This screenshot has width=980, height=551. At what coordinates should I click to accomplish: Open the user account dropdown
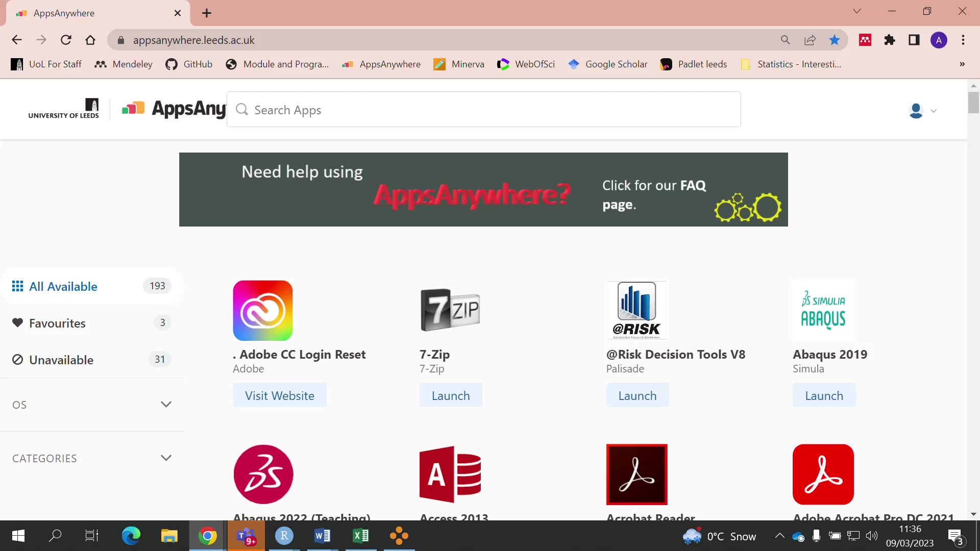coord(923,111)
